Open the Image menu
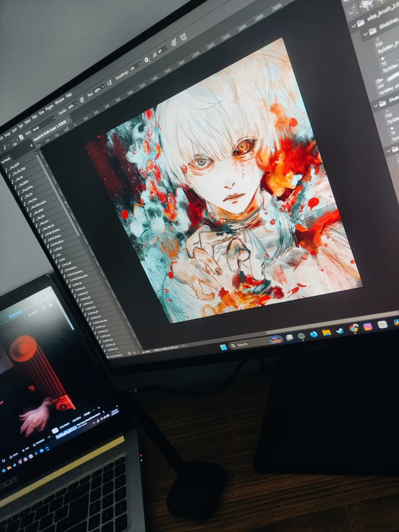This screenshot has height=532, width=399. pos(7,134)
